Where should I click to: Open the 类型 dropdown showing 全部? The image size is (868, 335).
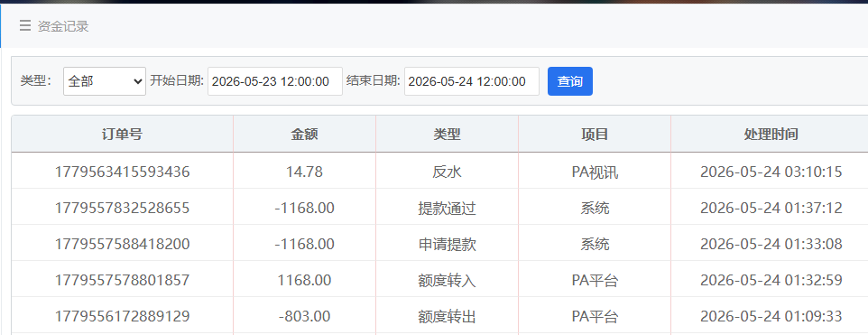[105, 81]
